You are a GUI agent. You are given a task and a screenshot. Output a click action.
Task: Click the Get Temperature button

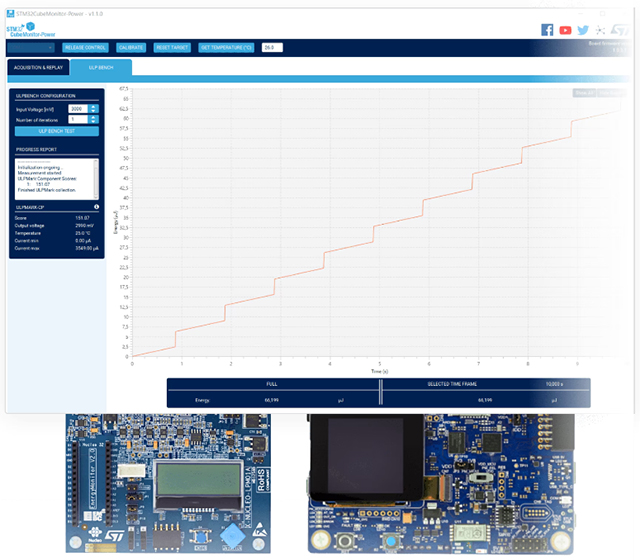click(x=226, y=48)
